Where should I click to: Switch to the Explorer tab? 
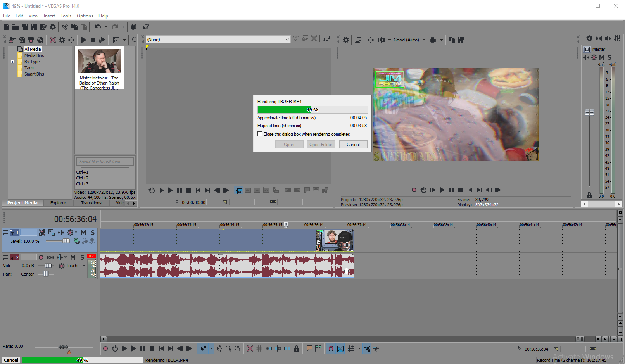[x=58, y=203]
